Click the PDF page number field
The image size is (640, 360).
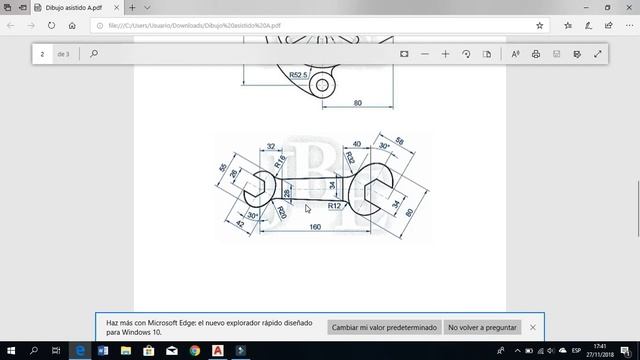pos(42,54)
